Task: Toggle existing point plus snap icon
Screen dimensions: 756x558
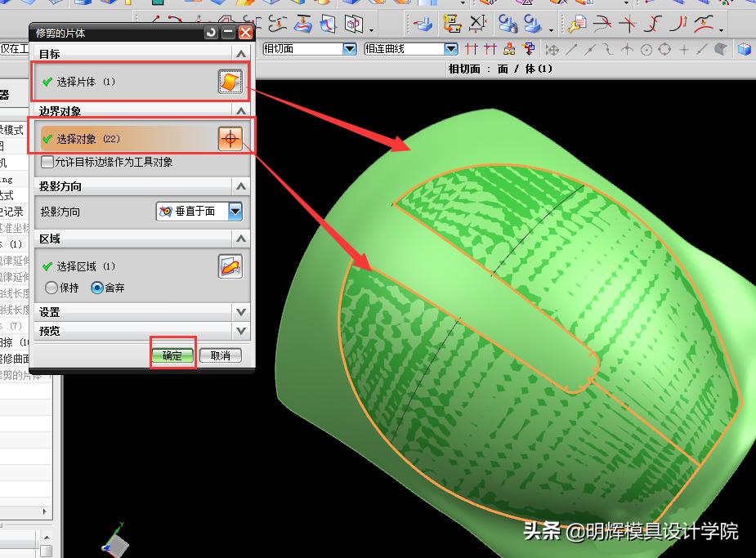Action: pos(684,49)
